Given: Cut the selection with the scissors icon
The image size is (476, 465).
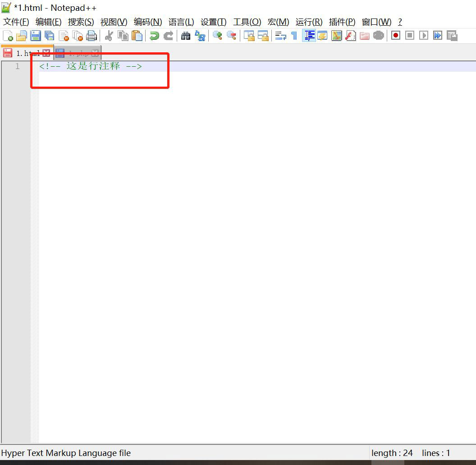Looking at the screenshot, I should pyautogui.click(x=109, y=36).
